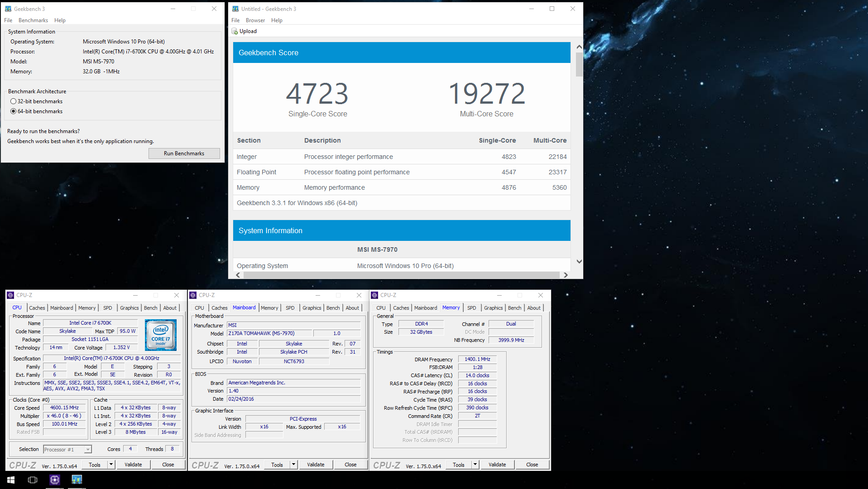Expand Tools dropdown arrow in the CPU-Z window showing the Mainboard tab
Viewport: 868px width, 489px height.
click(293, 465)
